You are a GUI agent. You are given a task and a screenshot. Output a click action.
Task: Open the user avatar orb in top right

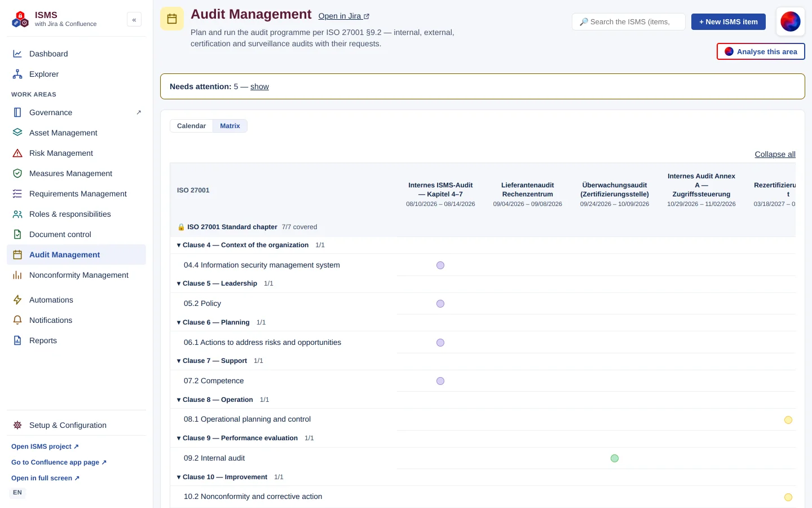click(790, 21)
